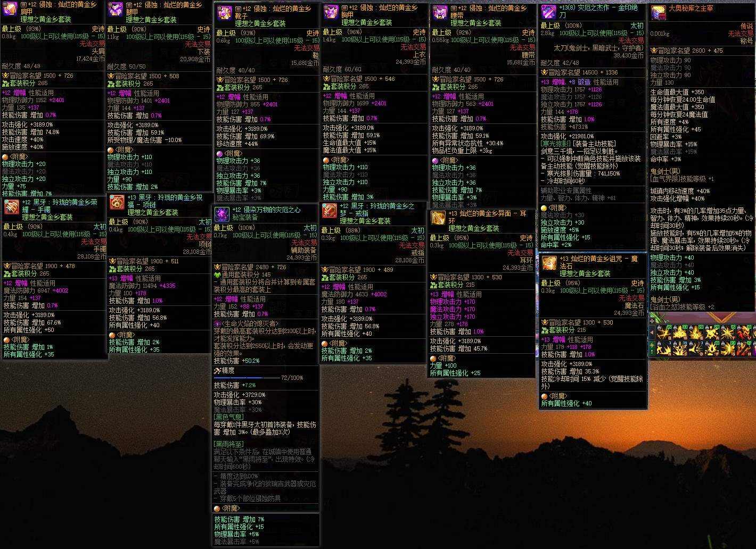756x549 pixels.
Task: Click the skill bar left arrow button
Action: (x=653, y=334)
